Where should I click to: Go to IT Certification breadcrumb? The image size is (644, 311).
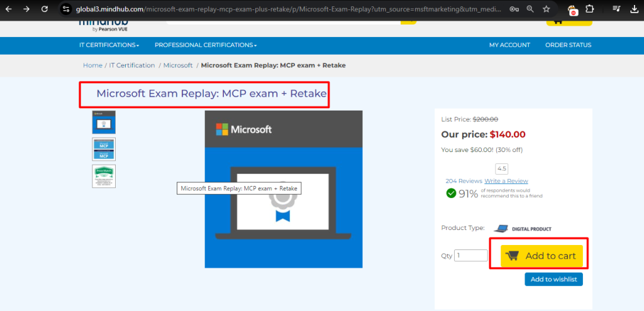[132, 65]
